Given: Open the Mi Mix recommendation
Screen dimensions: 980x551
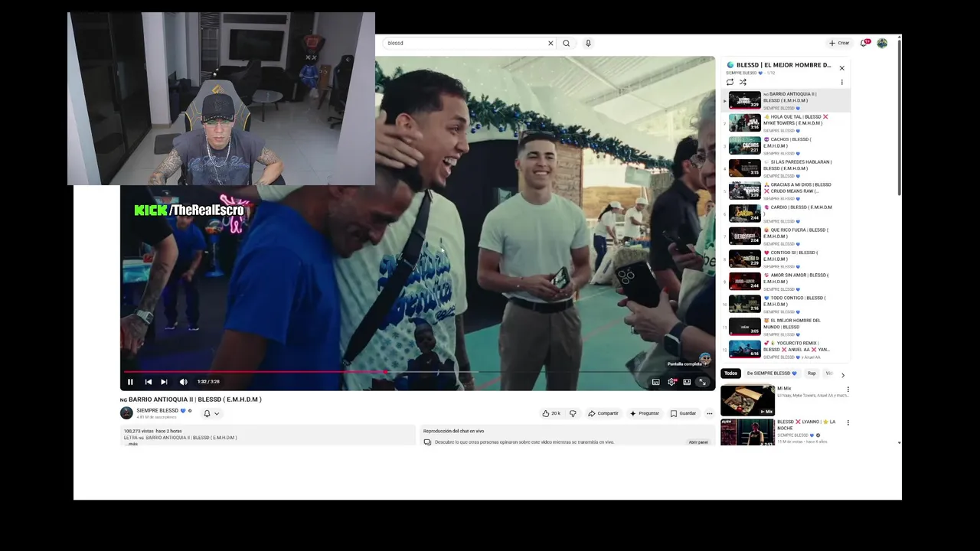Looking at the screenshot, I should click(x=747, y=401).
